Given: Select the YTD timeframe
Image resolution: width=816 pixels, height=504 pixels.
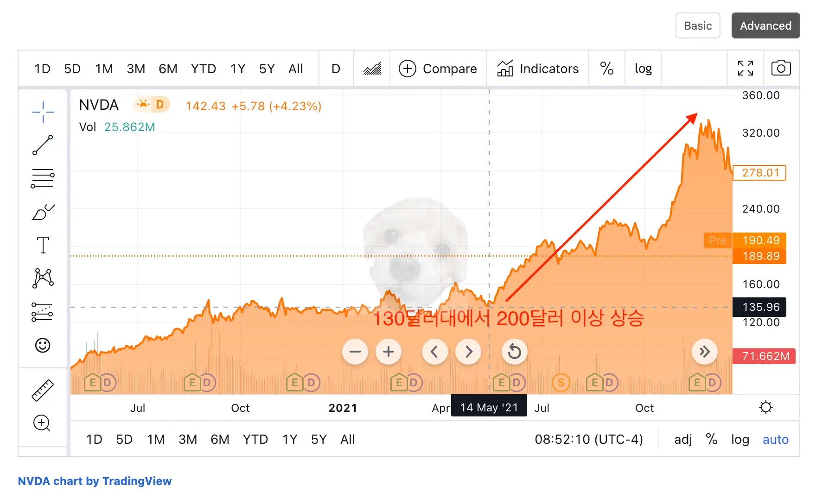Looking at the screenshot, I should point(203,68).
